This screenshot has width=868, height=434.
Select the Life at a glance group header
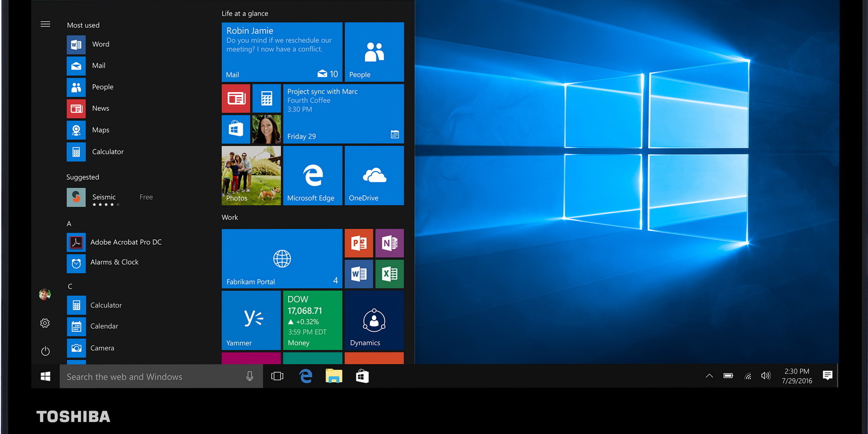(x=245, y=13)
